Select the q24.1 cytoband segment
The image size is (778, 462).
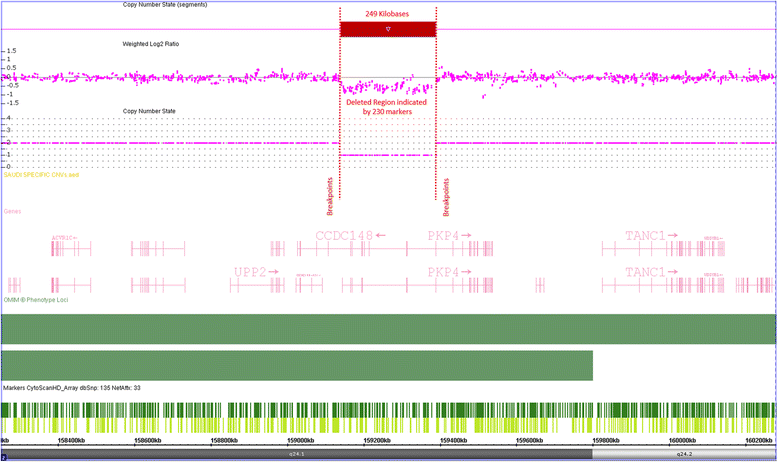click(296, 453)
